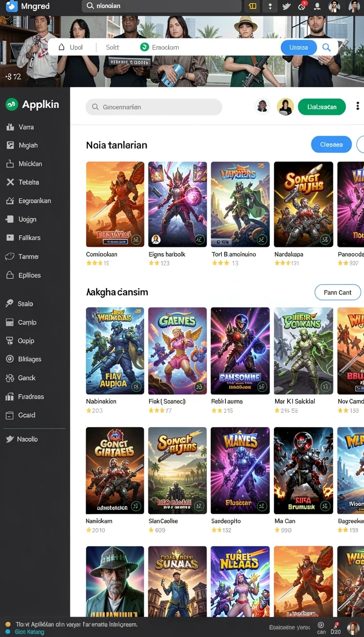Select the Solkt tab
364x637 pixels.
[x=112, y=47]
